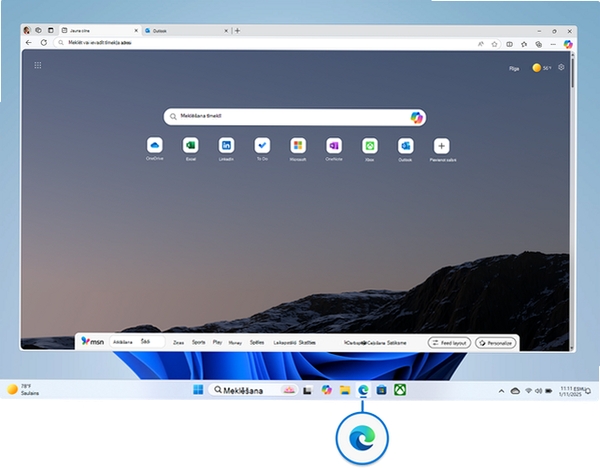Open the tab actions menu icon

(51, 30)
